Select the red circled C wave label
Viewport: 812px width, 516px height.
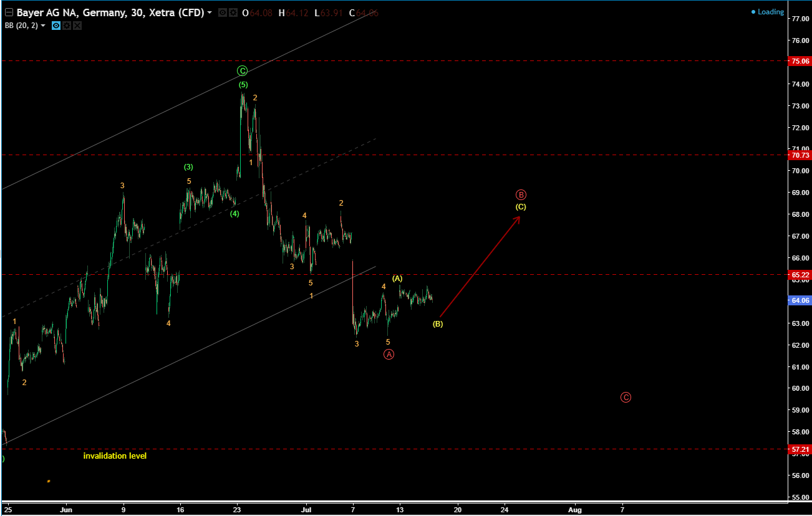626,398
